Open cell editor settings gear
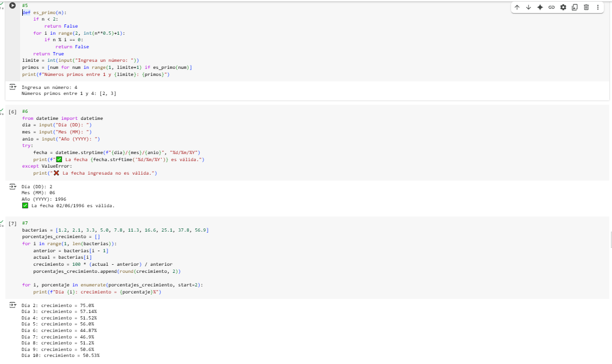 click(x=563, y=7)
